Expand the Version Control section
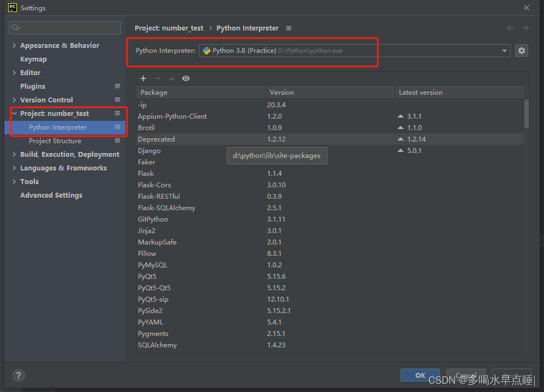The width and height of the screenshot is (544, 392). click(x=14, y=100)
